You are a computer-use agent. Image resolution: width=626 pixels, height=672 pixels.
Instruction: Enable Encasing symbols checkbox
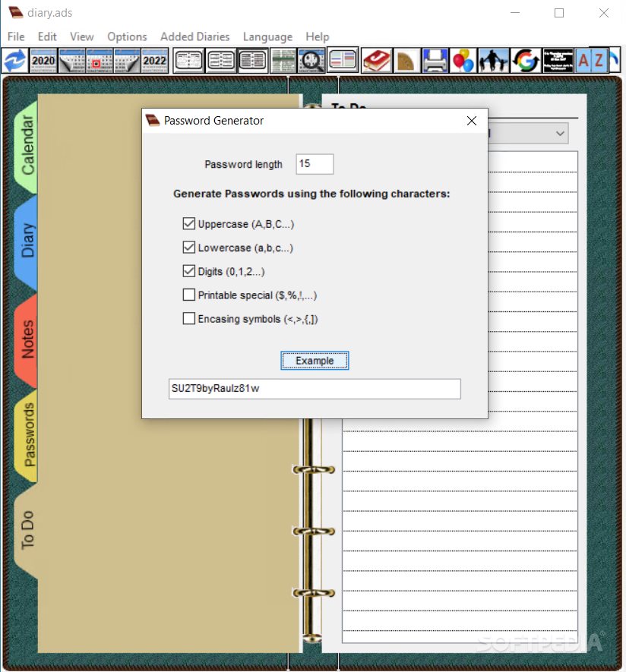[188, 318]
